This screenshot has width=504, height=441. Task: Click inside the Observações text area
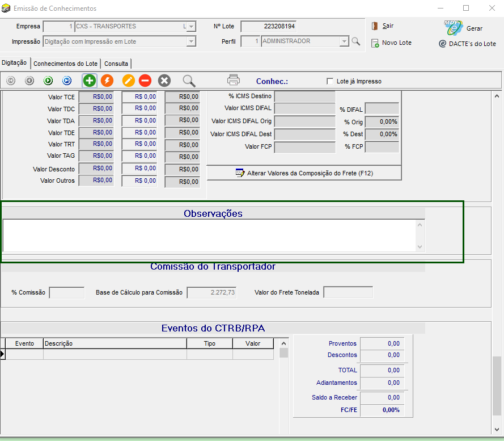(210, 235)
